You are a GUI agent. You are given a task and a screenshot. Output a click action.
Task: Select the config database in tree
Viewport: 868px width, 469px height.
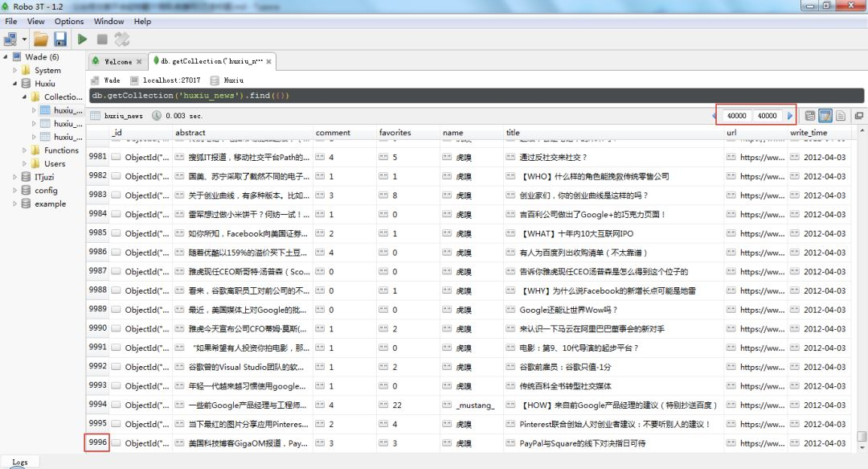coord(46,190)
